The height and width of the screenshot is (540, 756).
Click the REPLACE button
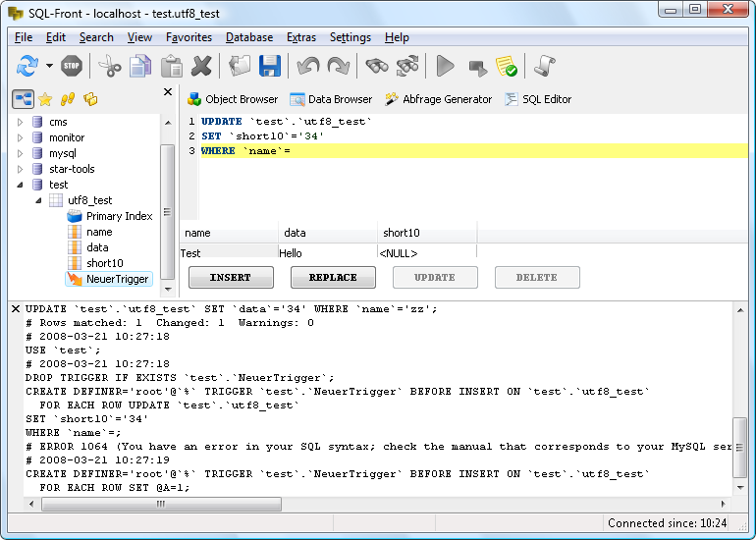333,278
